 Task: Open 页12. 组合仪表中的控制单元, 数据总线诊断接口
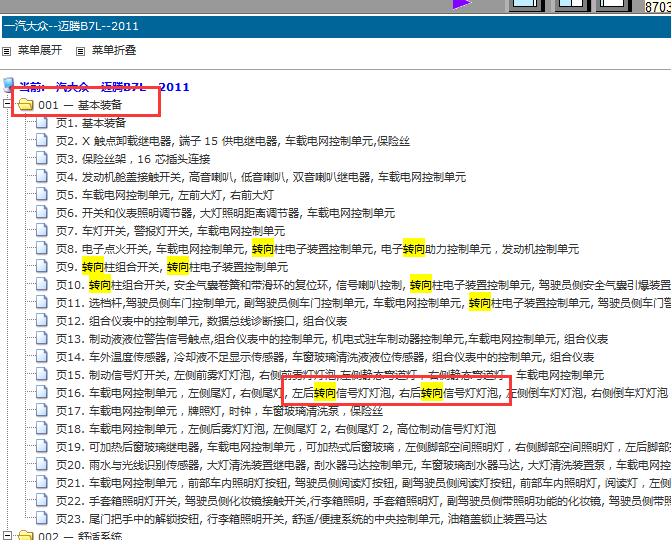[x=201, y=321]
